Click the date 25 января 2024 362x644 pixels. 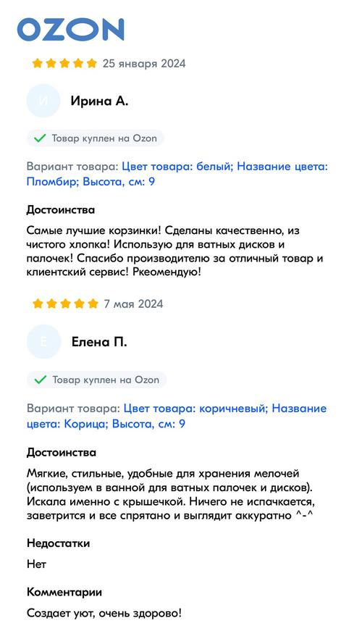(x=144, y=64)
